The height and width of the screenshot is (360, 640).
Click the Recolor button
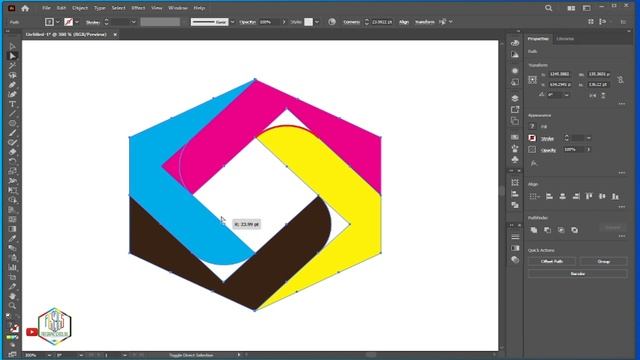point(578,274)
